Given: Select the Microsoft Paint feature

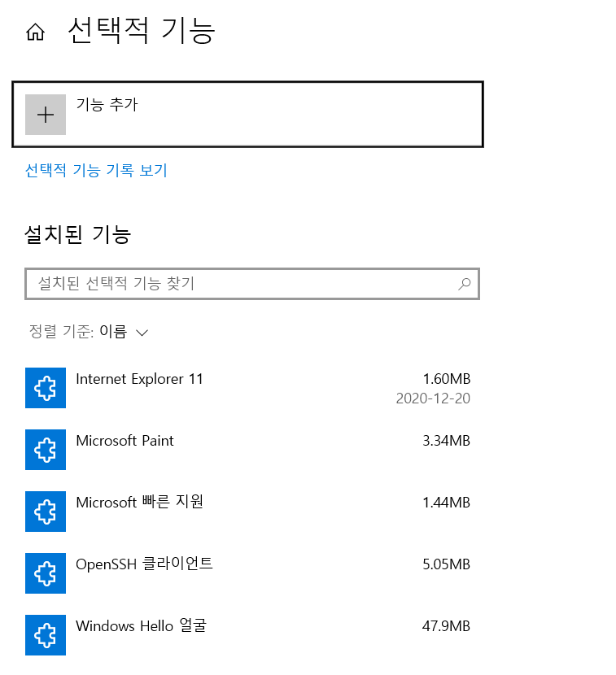Looking at the screenshot, I should [247, 450].
